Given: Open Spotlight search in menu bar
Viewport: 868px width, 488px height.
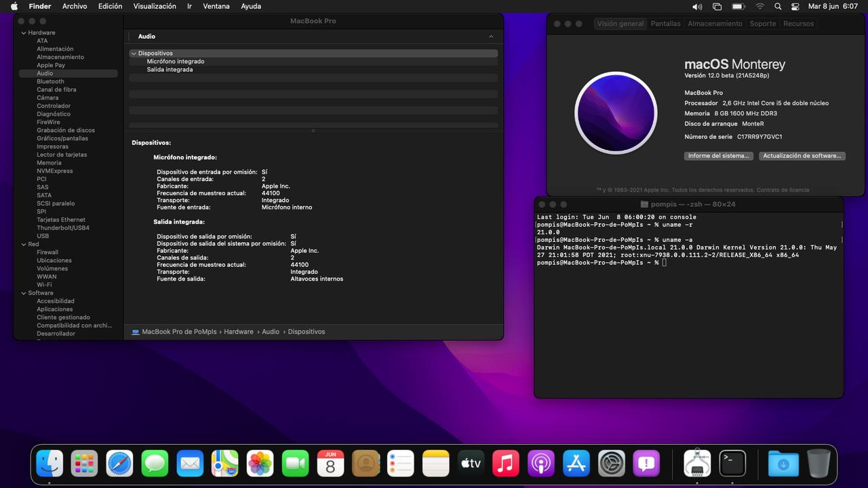Looking at the screenshot, I should pyautogui.click(x=778, y=6).
